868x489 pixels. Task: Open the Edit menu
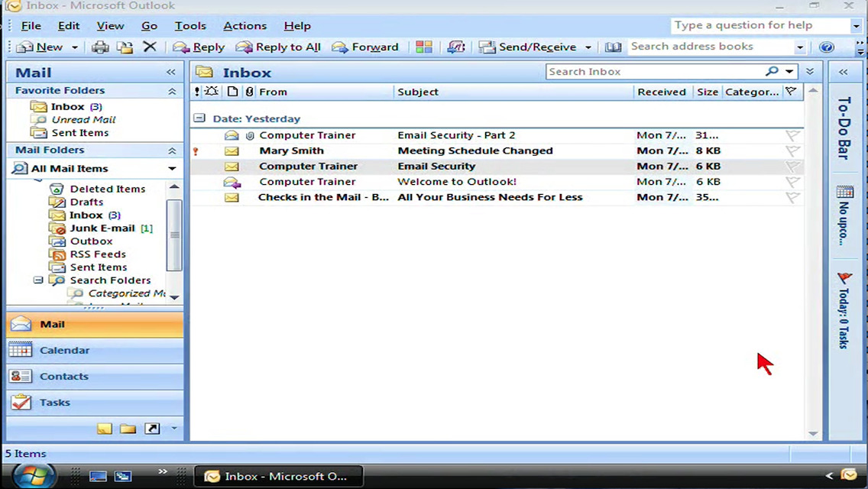click(69, 26)
